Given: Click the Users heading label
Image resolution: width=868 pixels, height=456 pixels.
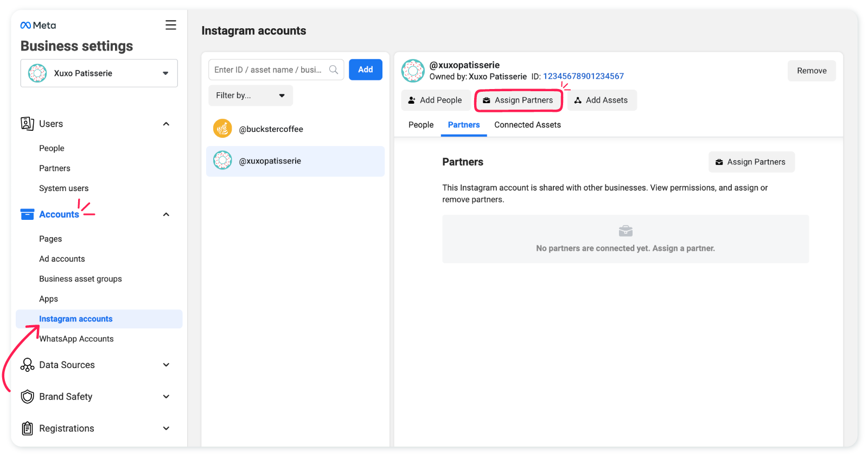Looking at the screenshot, I should pyautogui.click(x=51, y=124).
